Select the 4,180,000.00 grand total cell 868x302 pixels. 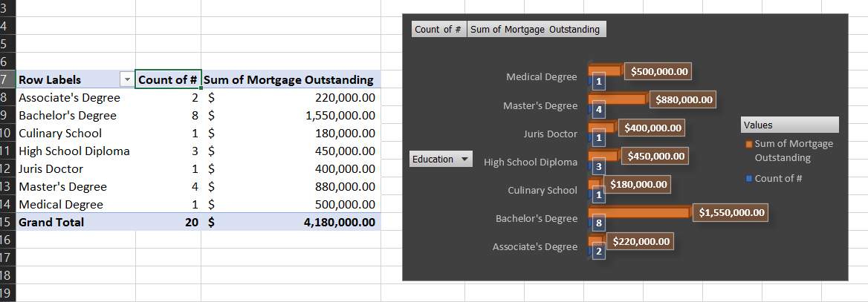(x=339, y=222)
